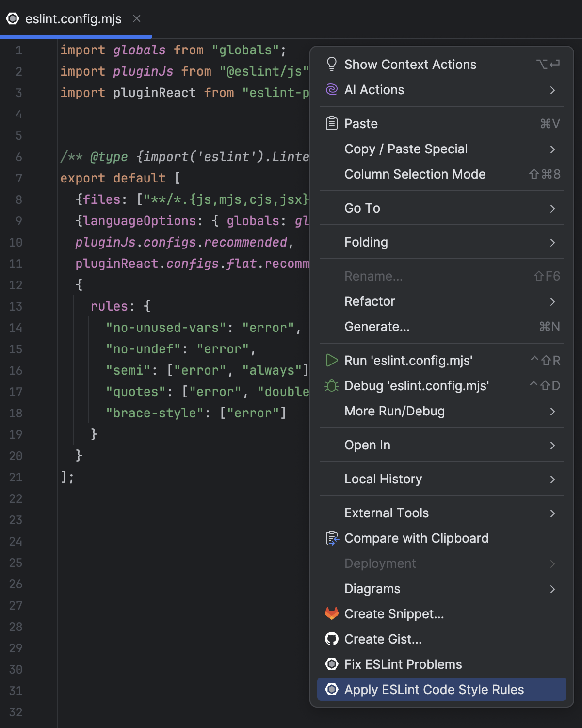Click Run 'eslint.config.mjs' menu entry
Viewport: 582px width, 728px height.
[x=408, y=361]
